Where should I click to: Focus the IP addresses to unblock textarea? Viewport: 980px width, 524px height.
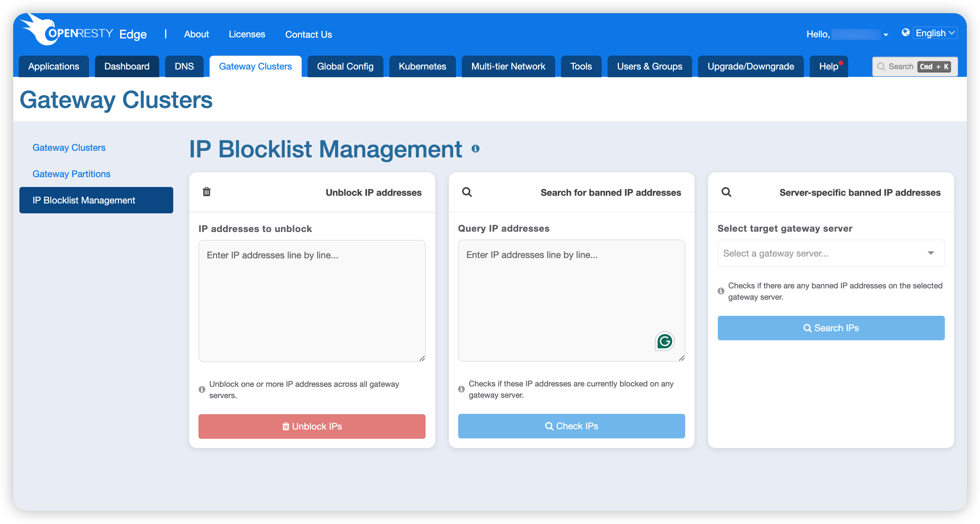pos(312,300)
